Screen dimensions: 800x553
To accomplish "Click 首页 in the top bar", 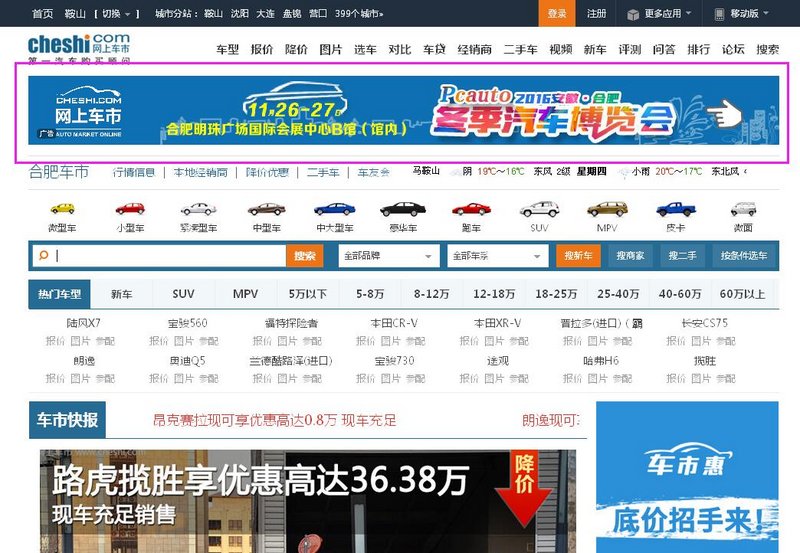I will 42,14.
